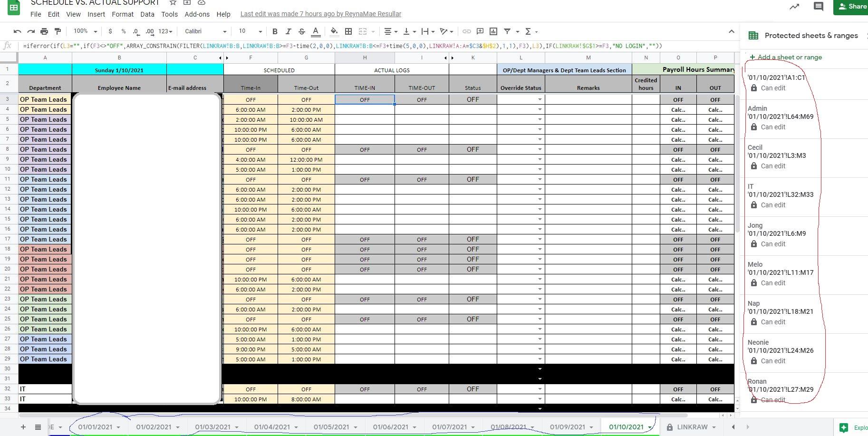Viewport: 868px width, 436px height.
Task: Toggle strikethrough formatting
Action: click(x=301, y=31)
